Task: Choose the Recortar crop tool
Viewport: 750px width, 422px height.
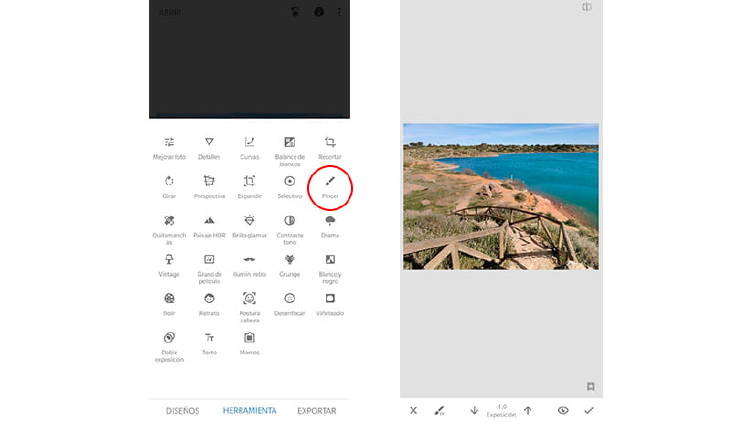Action: 330,143
